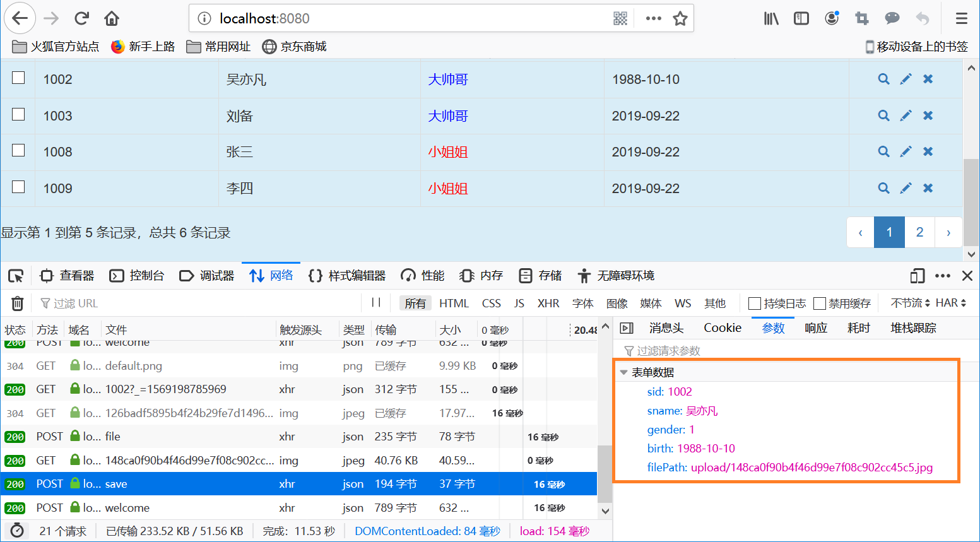Filter requests by XHR type
The width and height of the screenshot is (980, 542).
tap(548, 303)
